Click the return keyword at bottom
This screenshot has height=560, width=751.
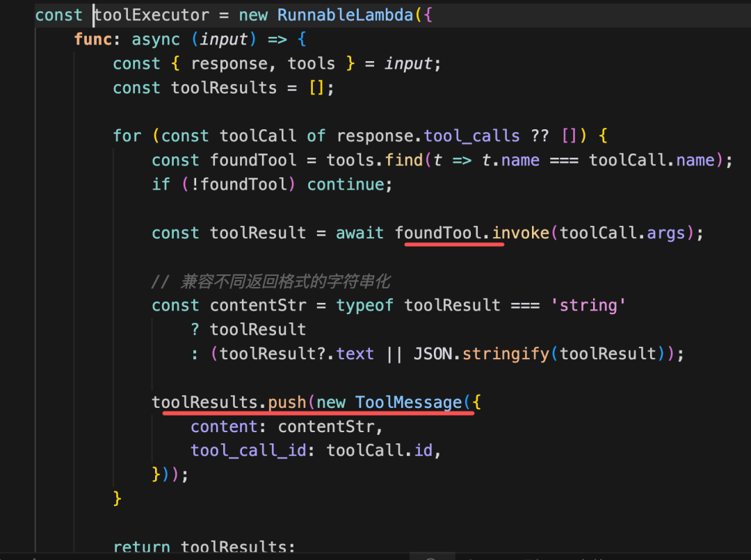coord(142,547)
